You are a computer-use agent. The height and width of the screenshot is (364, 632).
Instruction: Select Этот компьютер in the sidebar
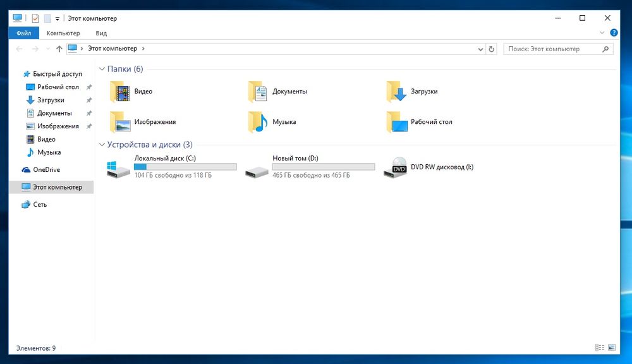(x=52, y=187)
